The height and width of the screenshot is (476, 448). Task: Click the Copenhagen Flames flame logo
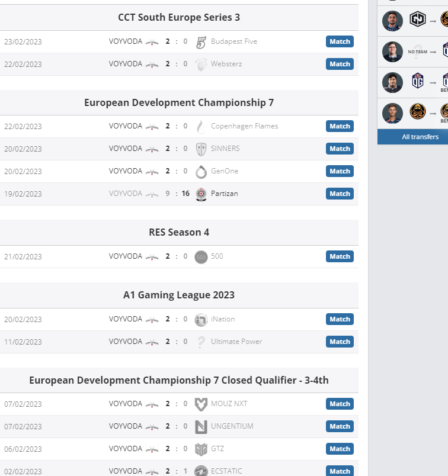point(201,127)
